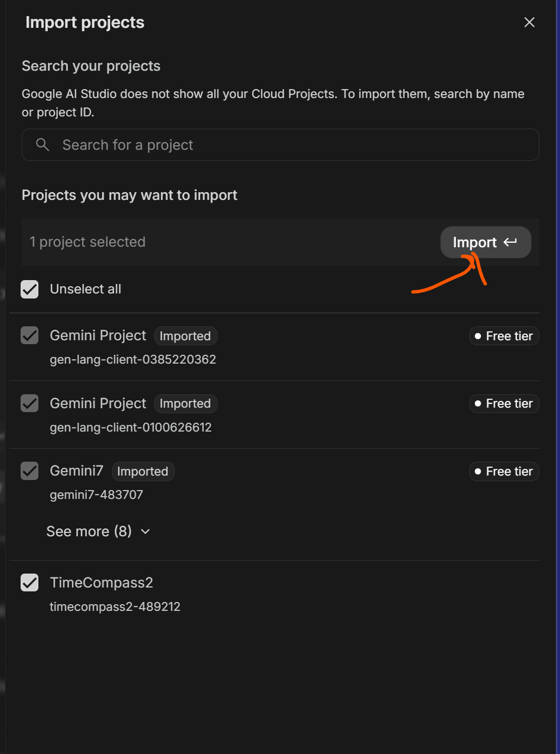Click Imported tag on Gemini7

pyautogui.click(x=143, y=471)
